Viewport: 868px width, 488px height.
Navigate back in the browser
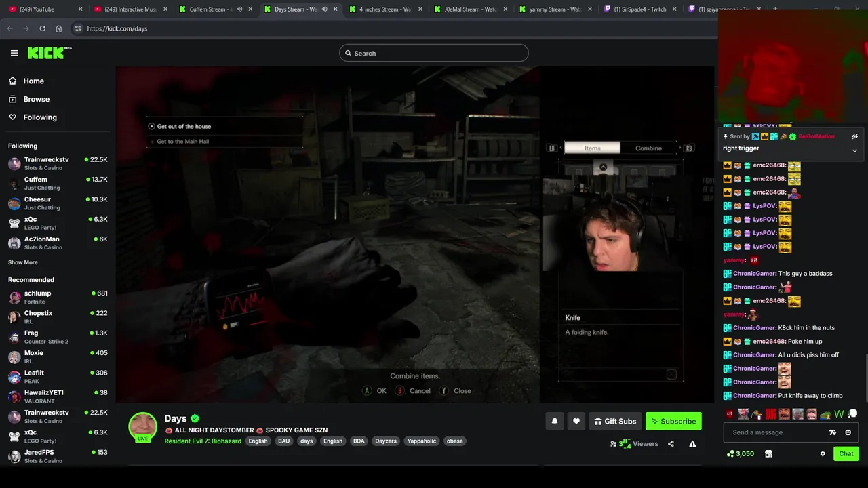(x=9, y=28)
